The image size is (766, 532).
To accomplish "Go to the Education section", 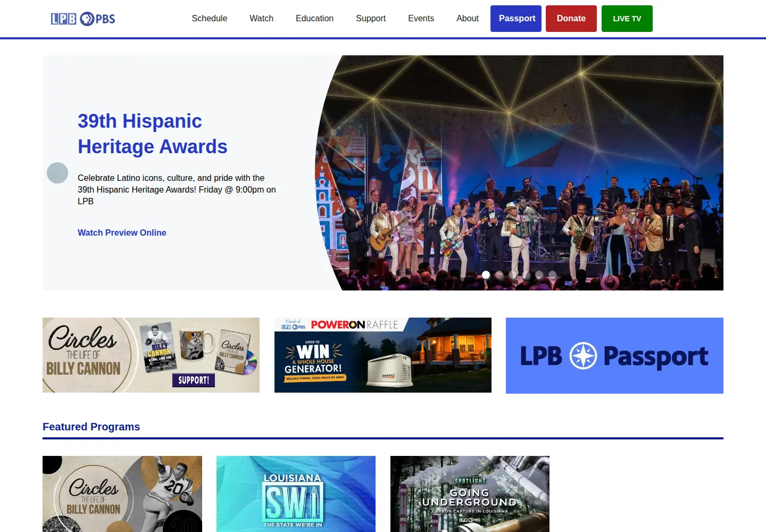I will click(315, 19).
